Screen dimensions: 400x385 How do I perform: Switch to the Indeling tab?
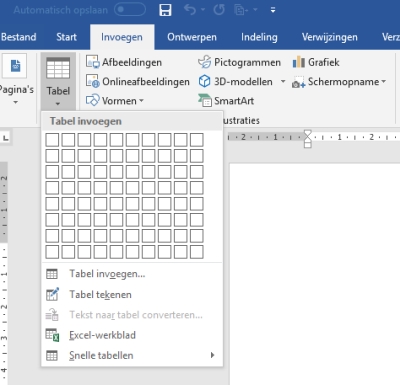[x=259, y=37]
